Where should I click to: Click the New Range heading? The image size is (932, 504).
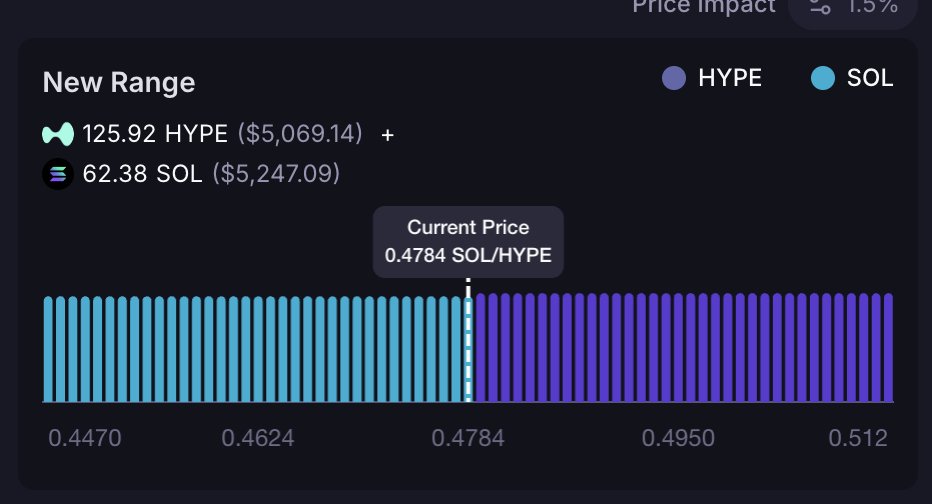(x=118, y=82)
